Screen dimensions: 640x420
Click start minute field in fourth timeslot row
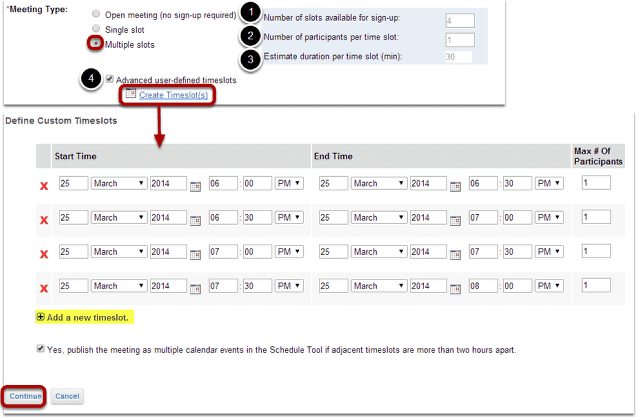pyautogui.click(x=257, y=286)
